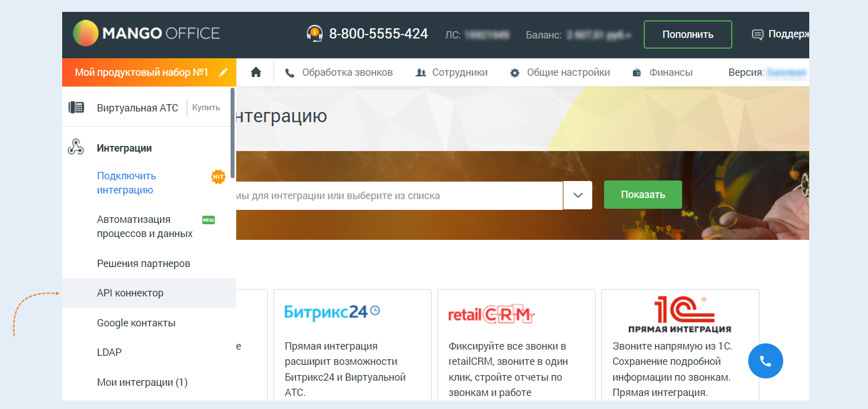The height and width of the screenshot is (409, 868).
Task: Open Мои интеграции (1) in sidebar
Action: pos(142,382)
